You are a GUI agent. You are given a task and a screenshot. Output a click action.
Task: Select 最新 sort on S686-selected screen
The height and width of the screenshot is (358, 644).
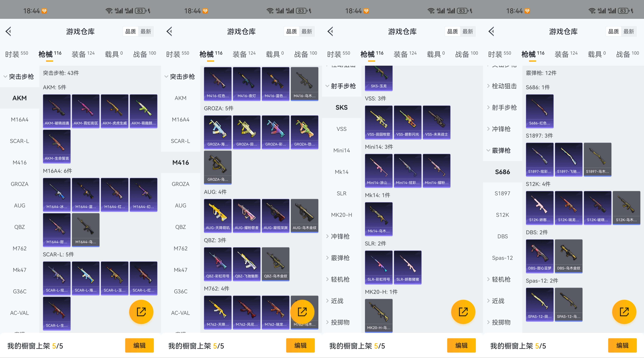[x=629, y=31]
